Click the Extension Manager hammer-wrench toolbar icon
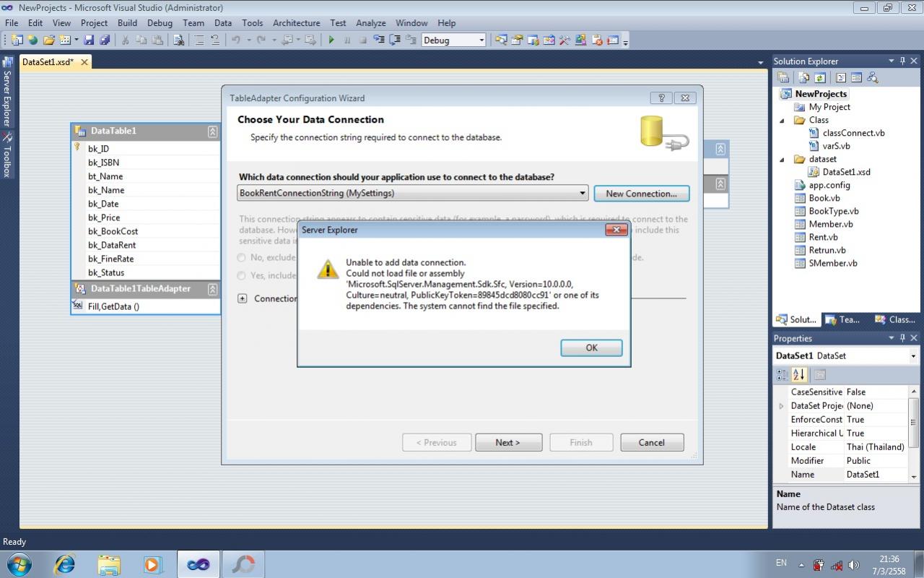Image resolution: width=924 pixels, height=578 pixels. click(x=565, y=40)
